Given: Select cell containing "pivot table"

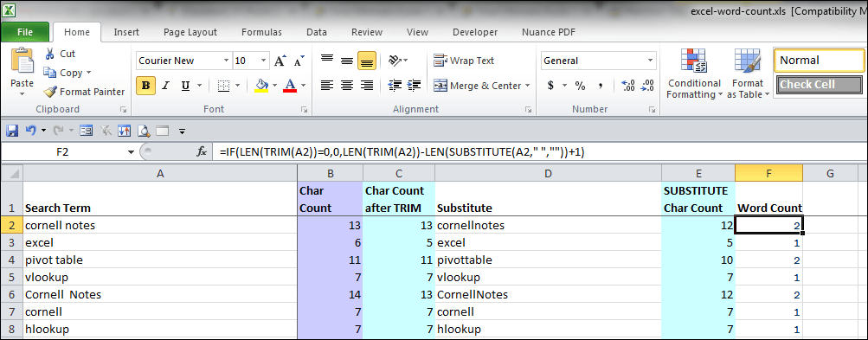Looking at the screenshot, I should (x=160, y=260).
